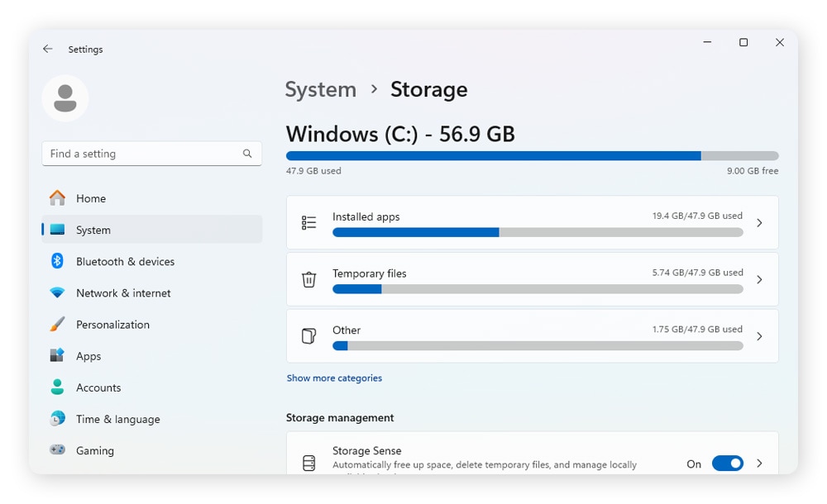Open Gaming settings via the Xbox icon
827x504 pixels.
(56, 450)
